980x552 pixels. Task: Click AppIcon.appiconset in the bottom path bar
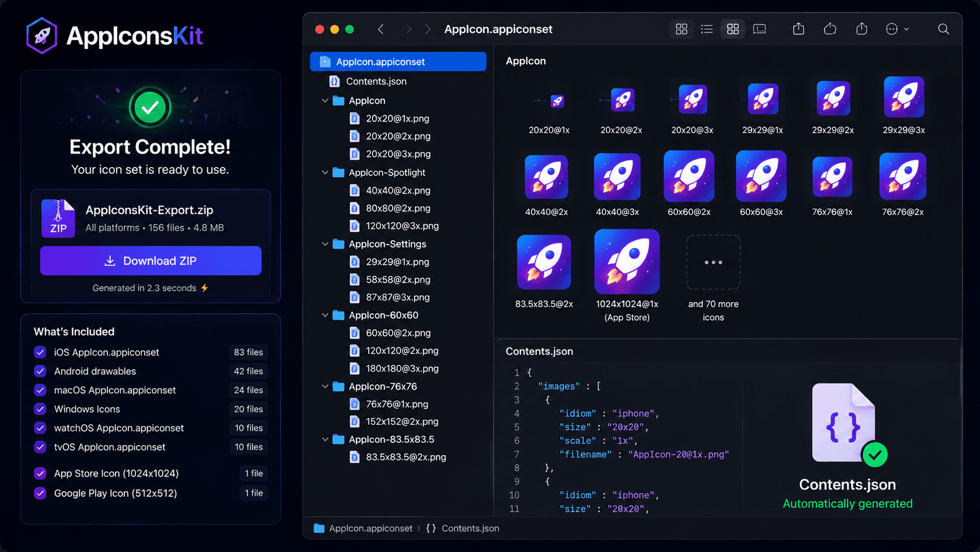[370, 529]
